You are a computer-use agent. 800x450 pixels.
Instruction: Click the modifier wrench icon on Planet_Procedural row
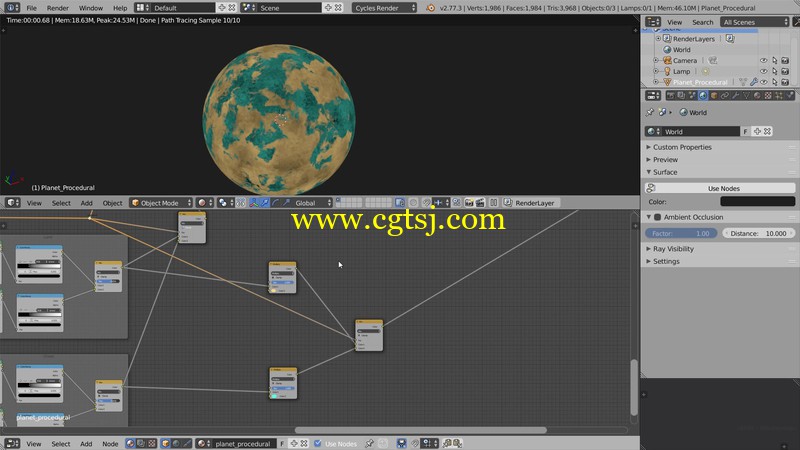tap(754, 82)
